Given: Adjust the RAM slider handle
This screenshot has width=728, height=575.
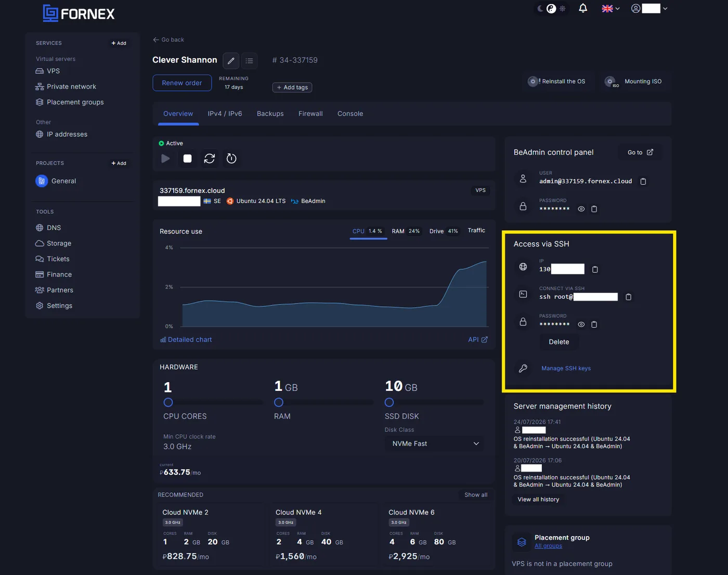Looking at the screenshot, I should pyautogui.click(x=279, y=402).
